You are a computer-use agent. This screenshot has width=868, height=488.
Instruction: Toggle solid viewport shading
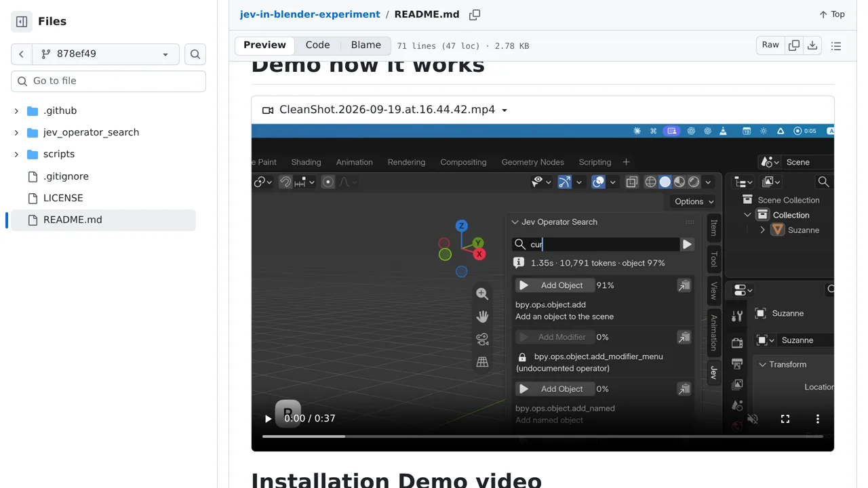point(665,182)
